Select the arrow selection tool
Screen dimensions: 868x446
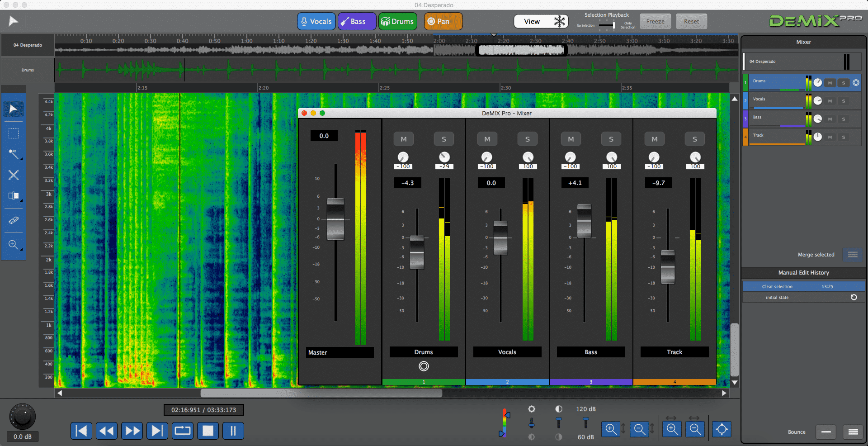point(14,109)
